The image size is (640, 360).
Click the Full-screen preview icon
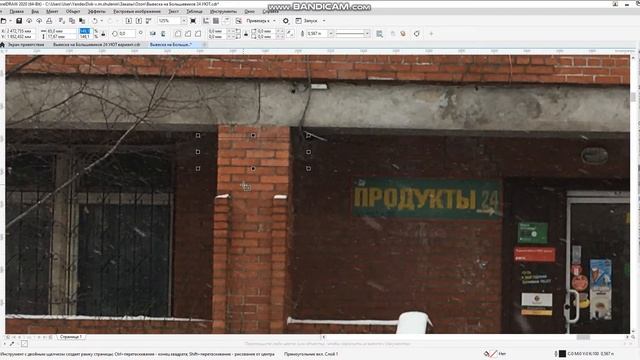pos(193,20)
